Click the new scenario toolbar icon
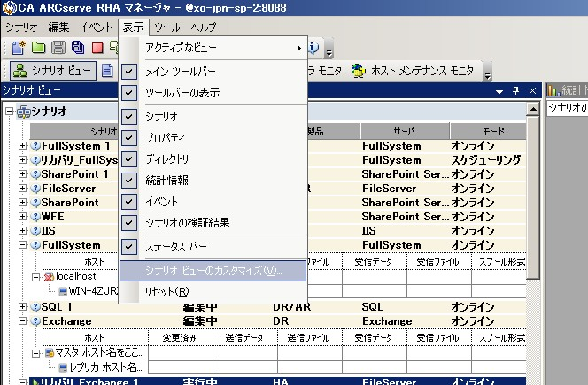 pyautogui.click(x=18, y=48)
